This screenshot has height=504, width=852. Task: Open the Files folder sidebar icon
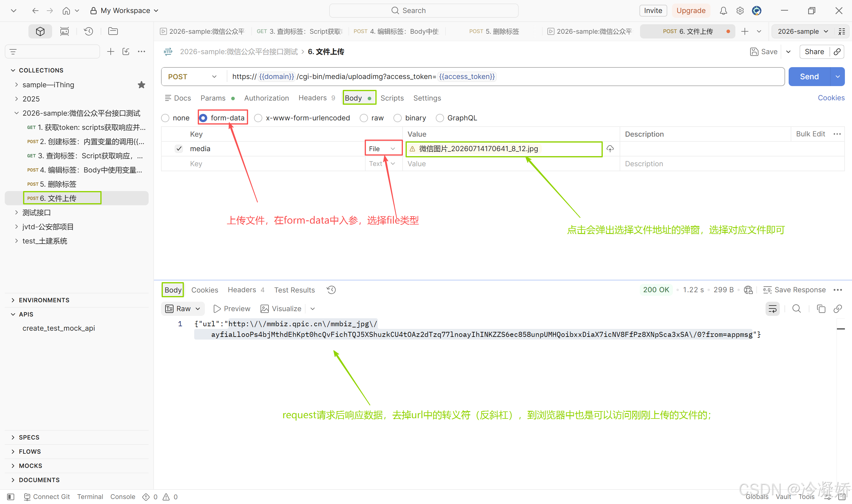tap(113, 31)
